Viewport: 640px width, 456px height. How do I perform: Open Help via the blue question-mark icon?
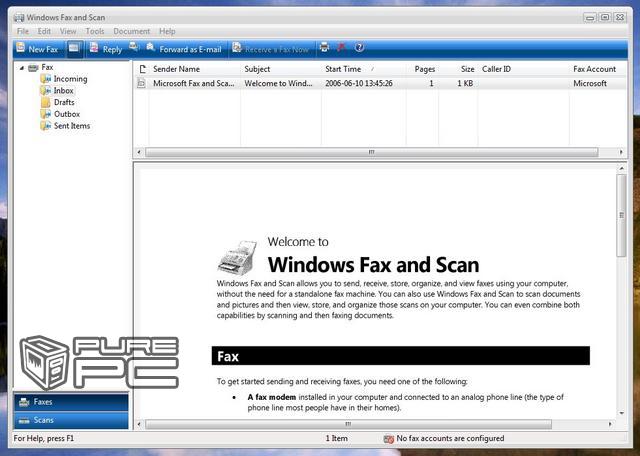point(359,47)
